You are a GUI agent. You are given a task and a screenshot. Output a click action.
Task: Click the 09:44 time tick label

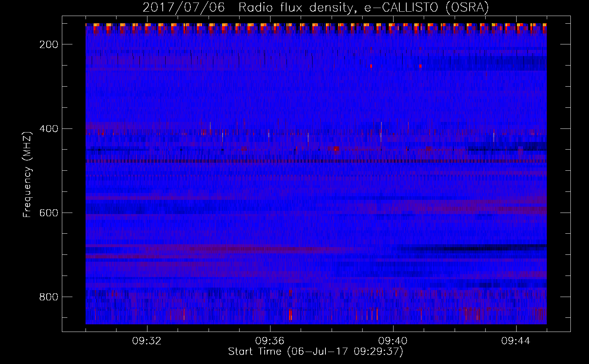(x=516, y=341)
